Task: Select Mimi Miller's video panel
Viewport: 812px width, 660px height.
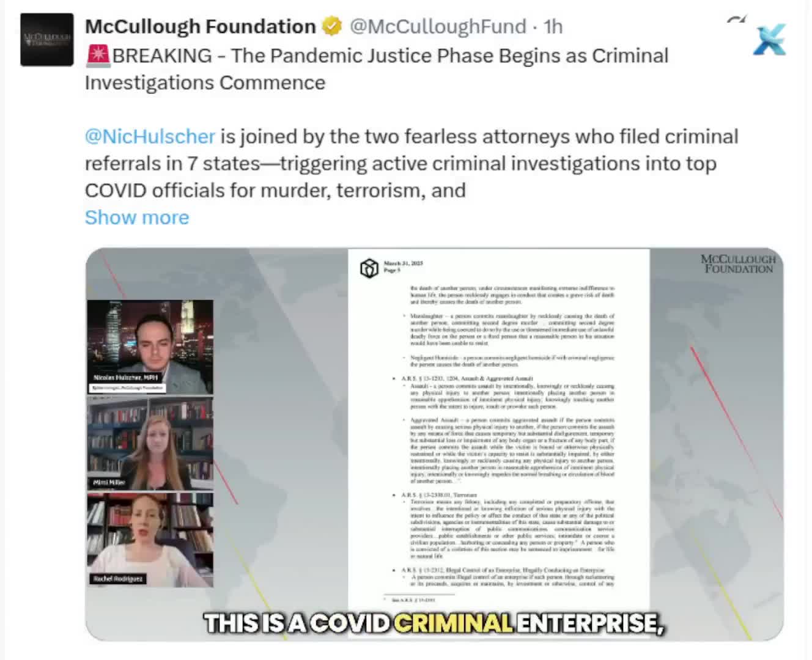Action: [x=150, y=443]
